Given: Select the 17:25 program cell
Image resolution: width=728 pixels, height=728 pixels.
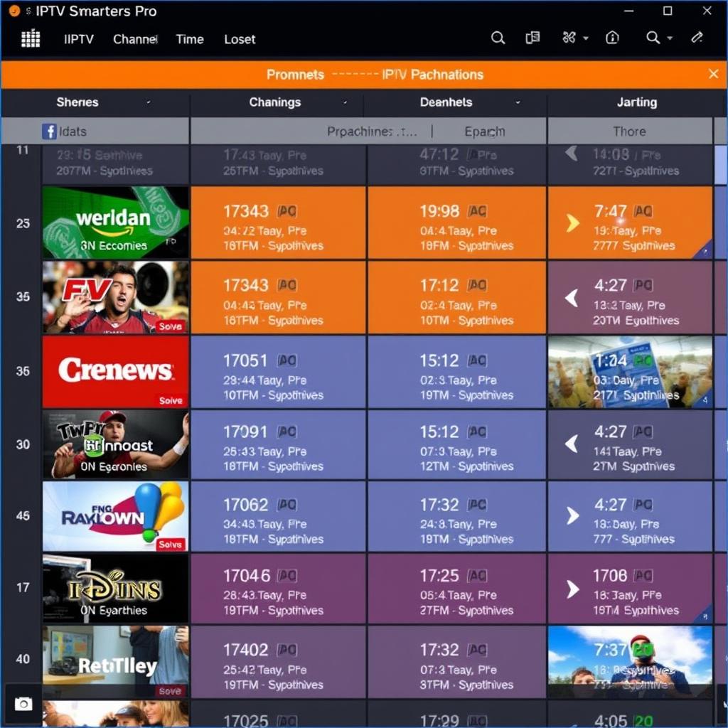Looking at the screenshot, I should coord(457,588).
